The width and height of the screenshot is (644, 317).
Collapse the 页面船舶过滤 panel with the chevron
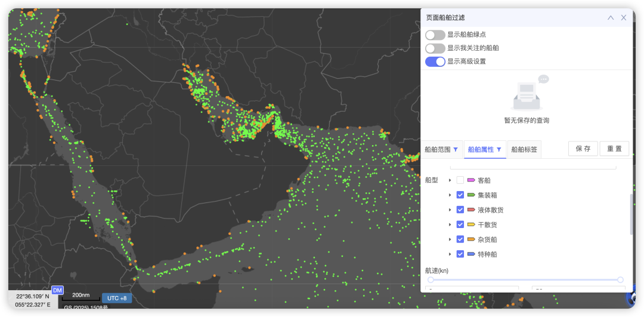click(611, 18)
